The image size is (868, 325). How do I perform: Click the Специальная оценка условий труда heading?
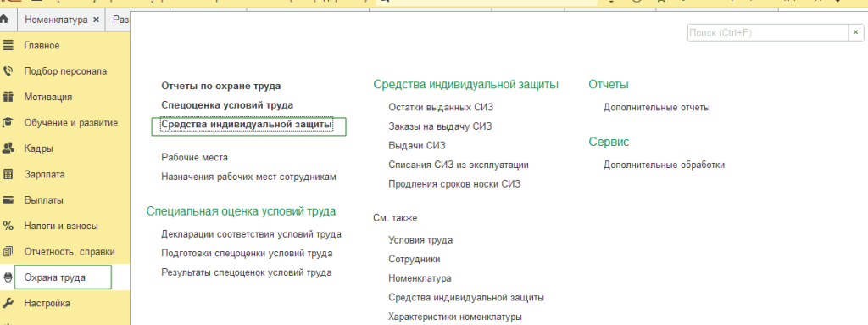(x=241, y=211)
